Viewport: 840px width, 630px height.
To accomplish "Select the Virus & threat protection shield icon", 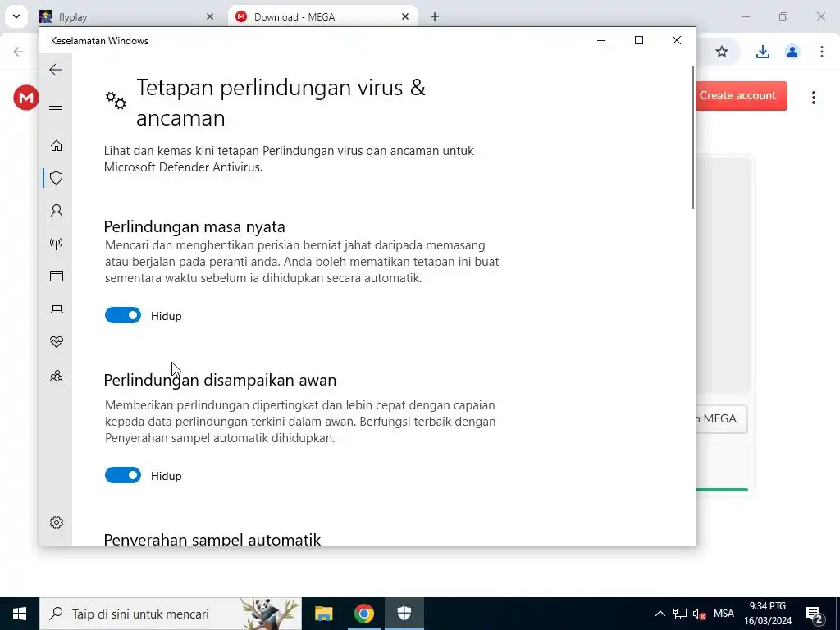I will (57, 178).
